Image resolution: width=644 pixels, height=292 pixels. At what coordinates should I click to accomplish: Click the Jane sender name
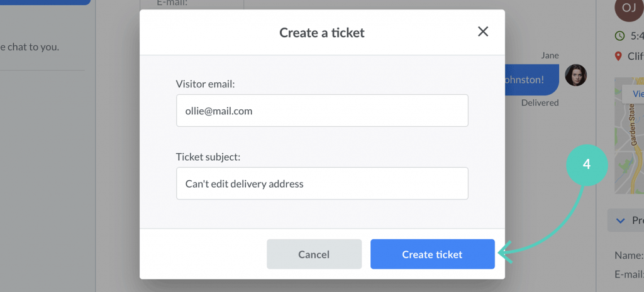coord(550,55)
